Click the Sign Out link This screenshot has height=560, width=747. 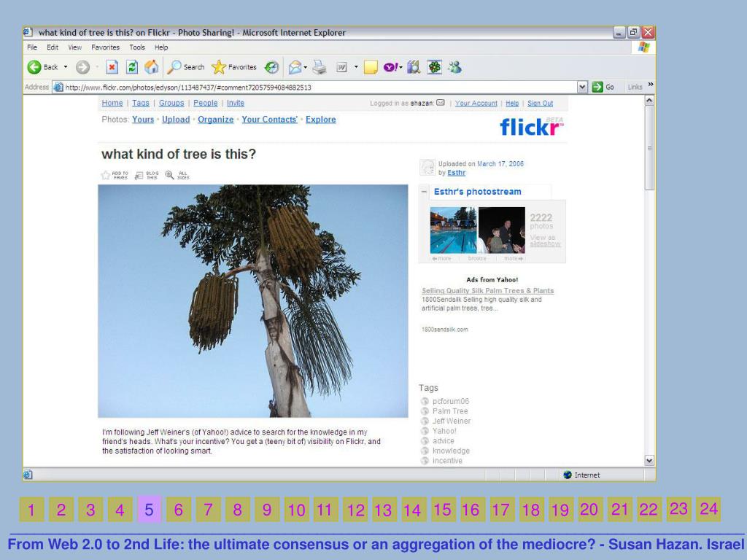point(541,104)
